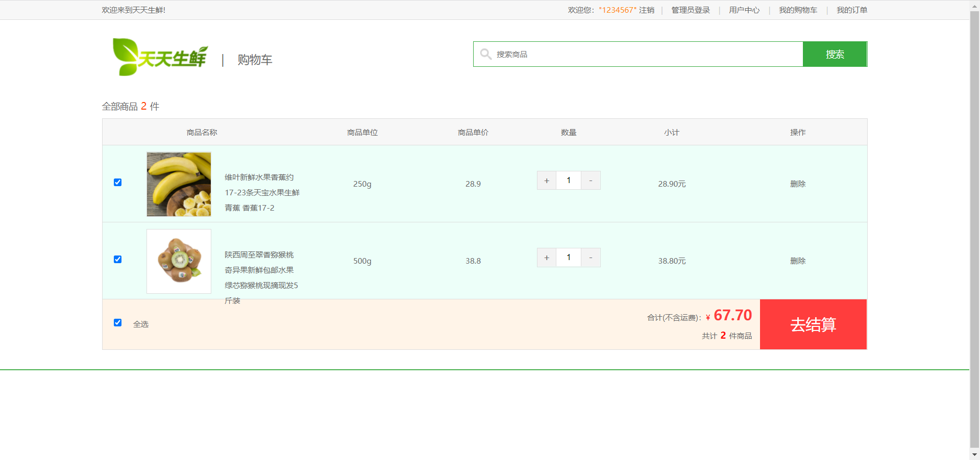The width and height of the screenshot is (980, 460).
Task: Open 我的购物车 in top navigation
Action: point(797,10)
